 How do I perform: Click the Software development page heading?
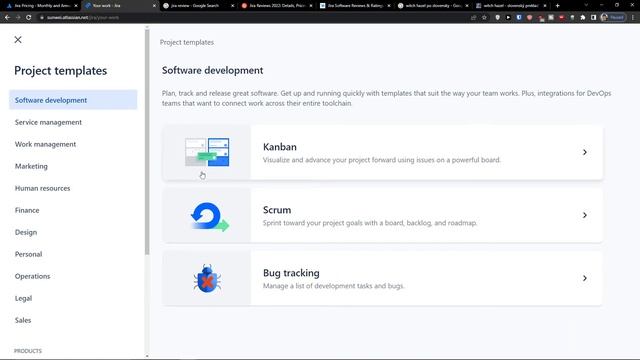pos(212,70)
